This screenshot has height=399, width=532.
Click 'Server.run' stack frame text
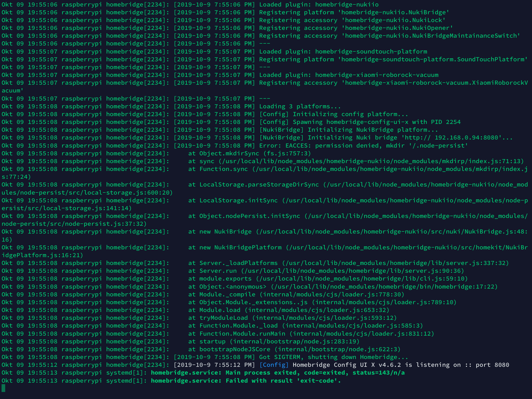[x=218, y=271]
